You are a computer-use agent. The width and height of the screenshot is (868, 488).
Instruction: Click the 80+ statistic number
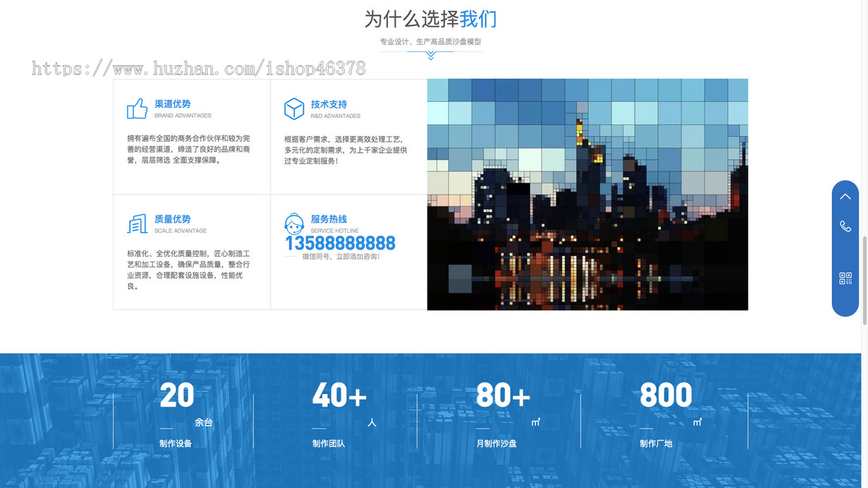[503, 395]
